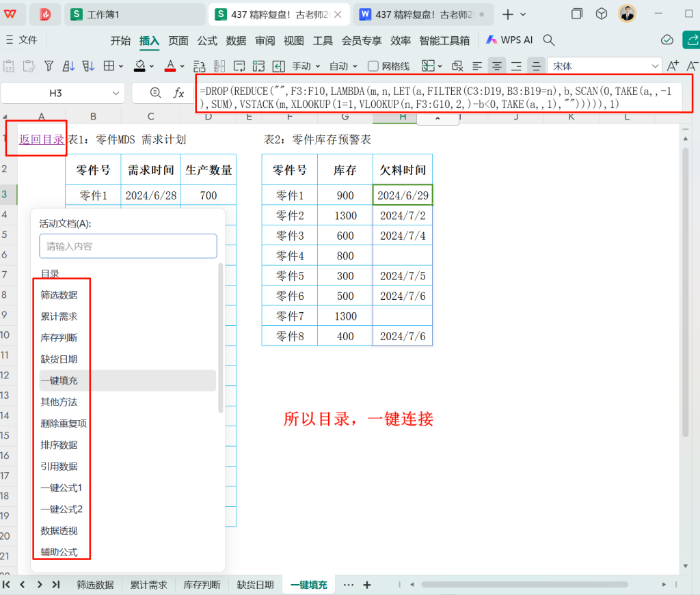Click the vertical scrollbar of the sheet
This screenshot has height=595, width=700.
point(685,292)
